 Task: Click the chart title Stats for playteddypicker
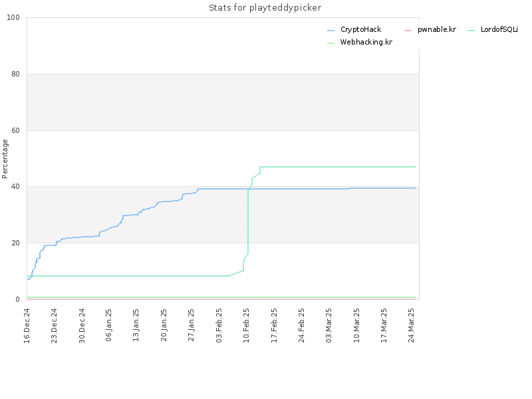point(265,8)
